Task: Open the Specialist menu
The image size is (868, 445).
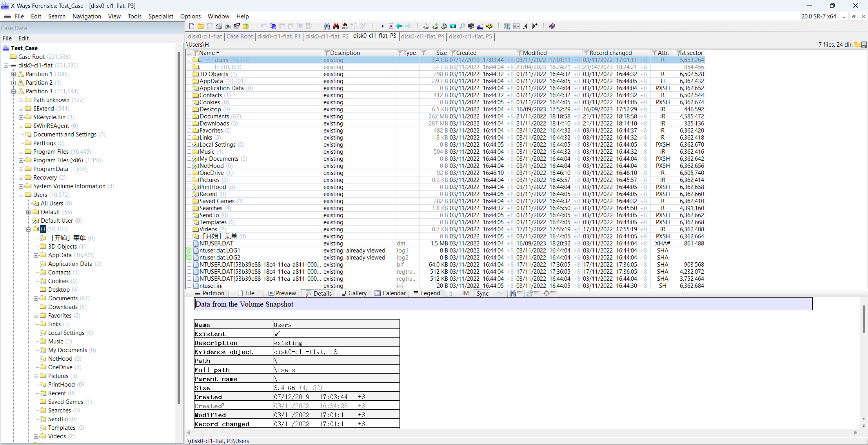Action: [x=161, y=16]
